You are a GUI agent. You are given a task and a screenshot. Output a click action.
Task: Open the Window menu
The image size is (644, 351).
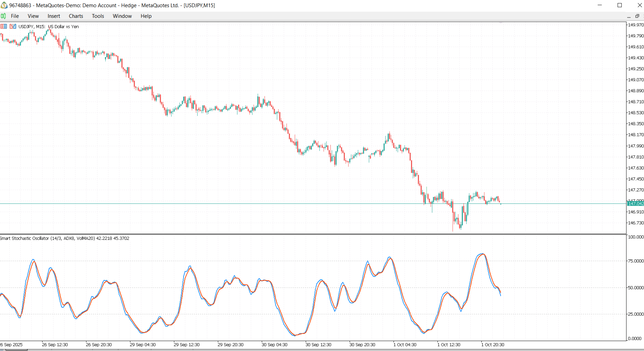click(x=122, y=16)
